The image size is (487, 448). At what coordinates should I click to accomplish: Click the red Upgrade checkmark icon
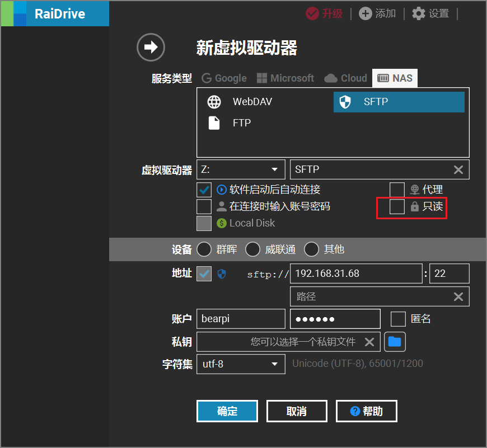pyautogui.click(x=312, y=13)
